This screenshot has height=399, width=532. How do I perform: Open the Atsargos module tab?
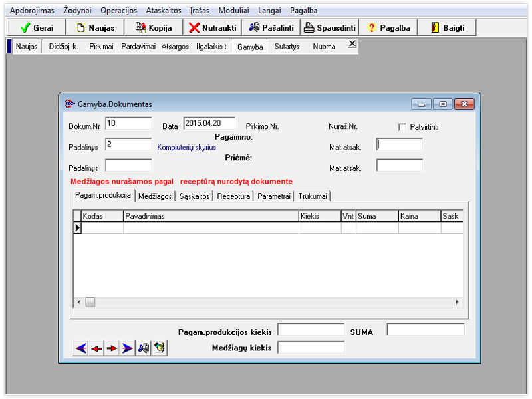pyautogui.click(x=175, y=47)
